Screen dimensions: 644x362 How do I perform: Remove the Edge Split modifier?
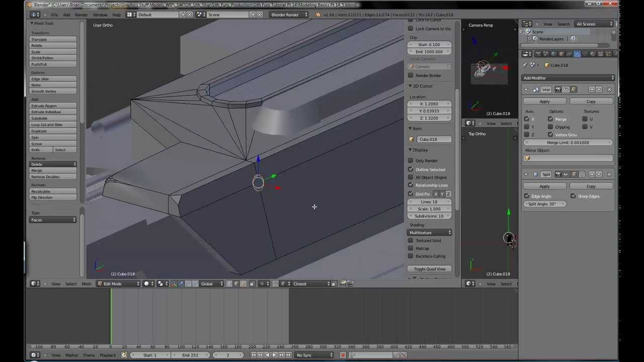click(609, 174)
